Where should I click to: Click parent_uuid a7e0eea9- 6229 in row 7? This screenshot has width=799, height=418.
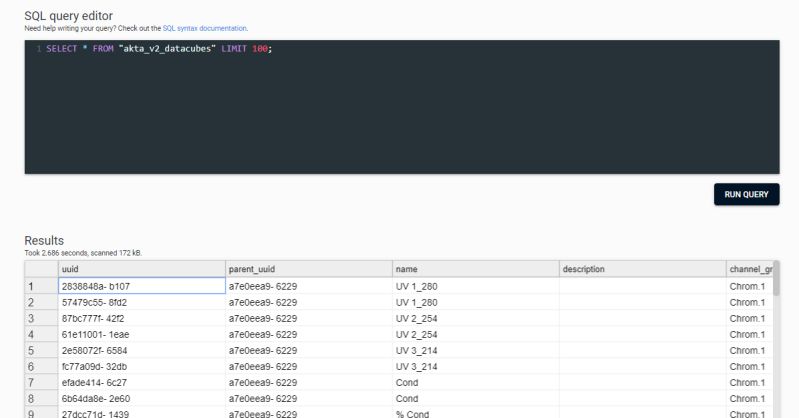[309, 382]
